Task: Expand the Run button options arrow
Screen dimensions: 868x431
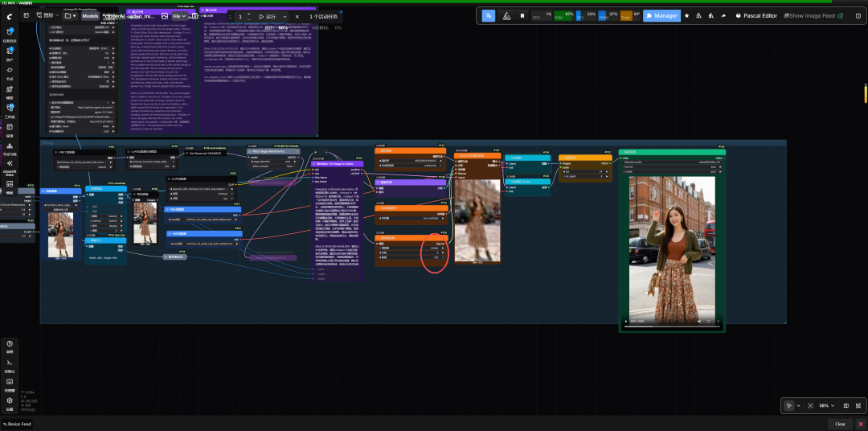Action: tap(285, 17)
